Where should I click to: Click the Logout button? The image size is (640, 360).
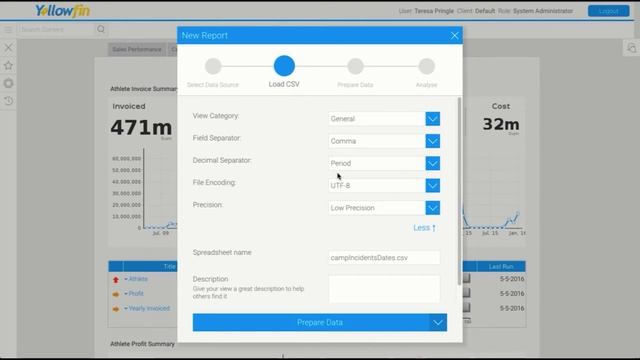(609, 11)
